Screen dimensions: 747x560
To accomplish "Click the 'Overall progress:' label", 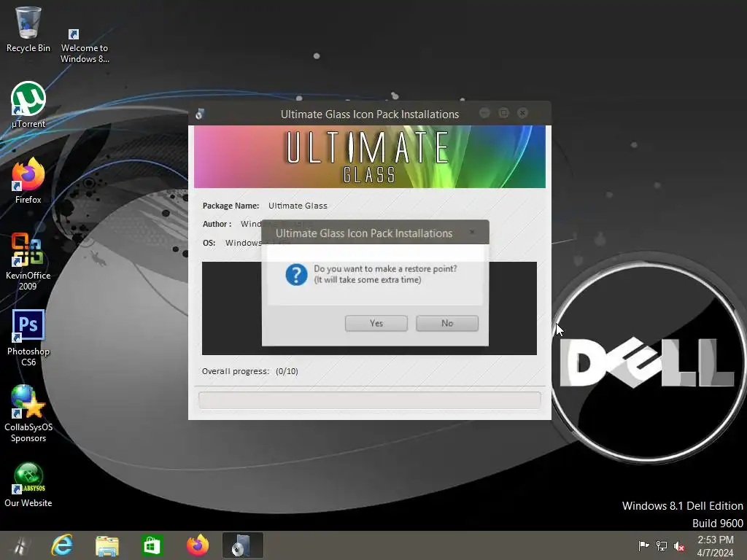I will point(236,371).
